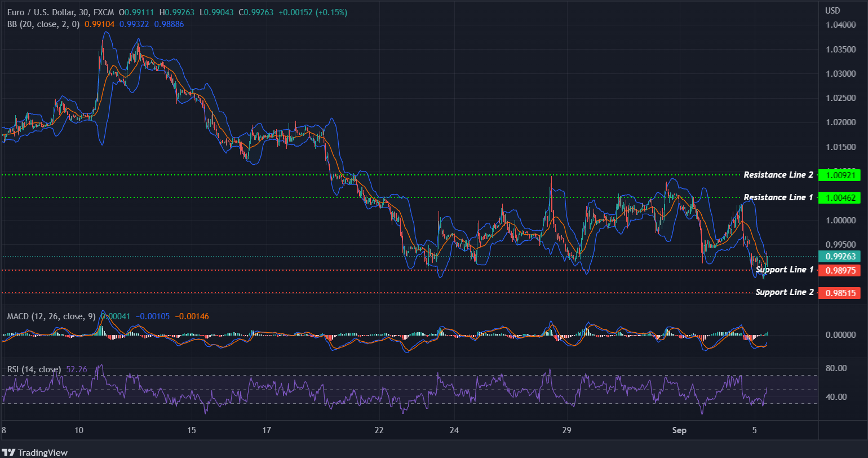The height and width of the screenshot is (458, 868).
Task: Click the 1.04000 price axis label
Action: [x=841, y=25]
